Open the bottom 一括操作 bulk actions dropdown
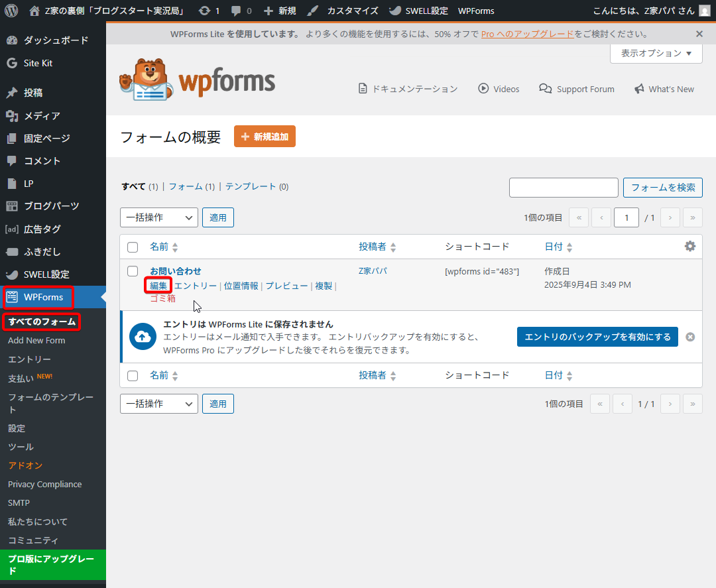 coord(158,404)
